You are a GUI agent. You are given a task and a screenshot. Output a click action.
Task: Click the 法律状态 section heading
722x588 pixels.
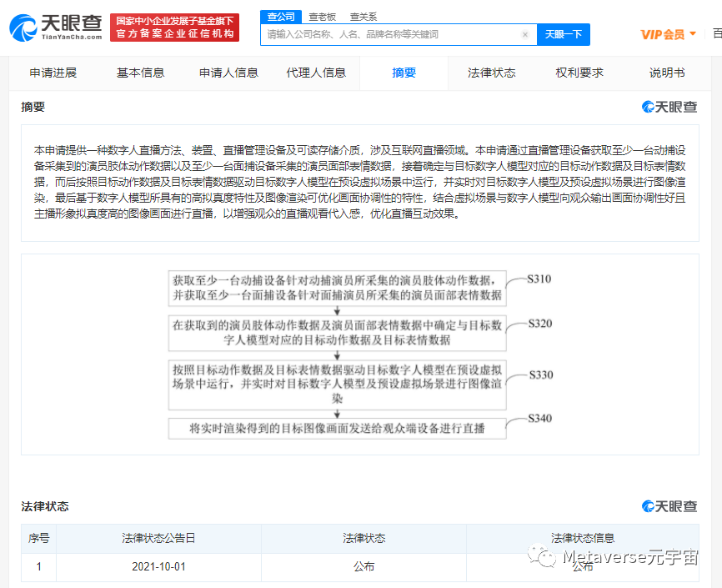(45, 506)
